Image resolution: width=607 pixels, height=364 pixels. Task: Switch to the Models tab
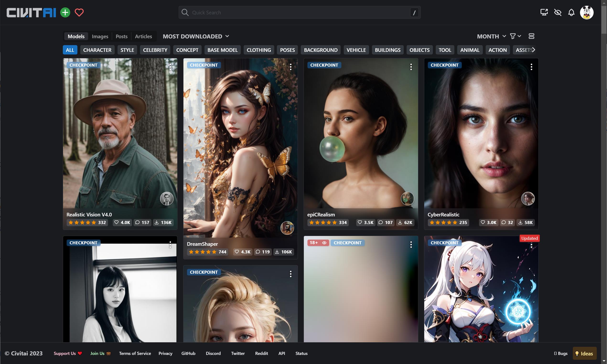pos(76,36)
